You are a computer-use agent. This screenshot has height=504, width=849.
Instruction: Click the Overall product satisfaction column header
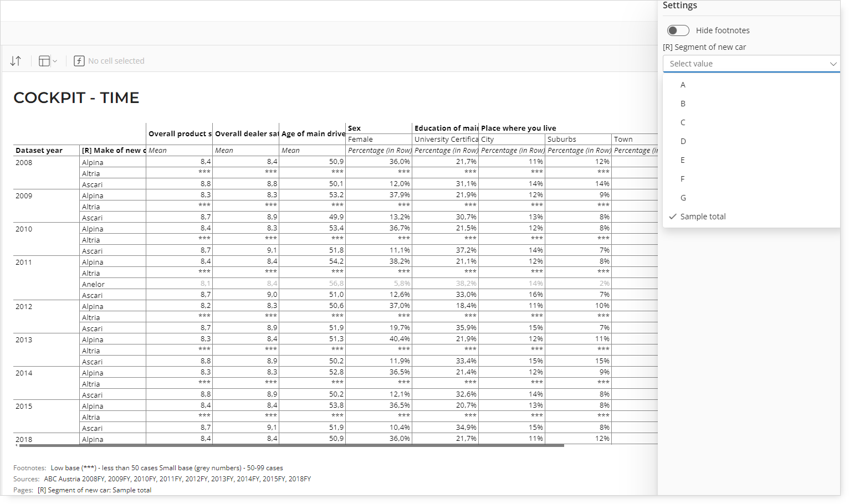(180, 133)
